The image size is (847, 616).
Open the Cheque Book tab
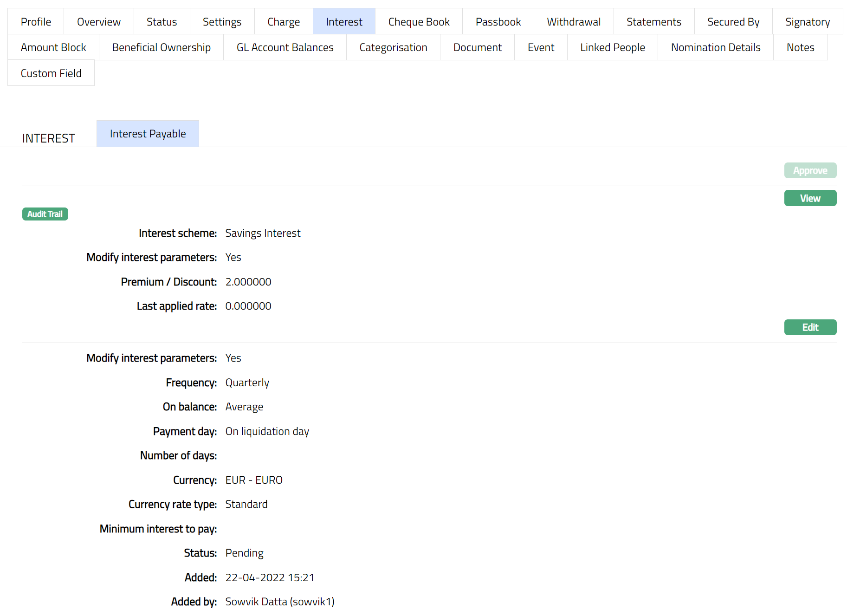tap(419, 22)
